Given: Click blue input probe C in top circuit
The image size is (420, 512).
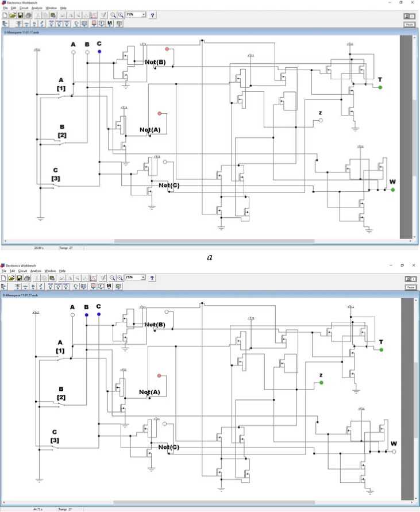Looking at the screenshot, I should coord(99,52).
